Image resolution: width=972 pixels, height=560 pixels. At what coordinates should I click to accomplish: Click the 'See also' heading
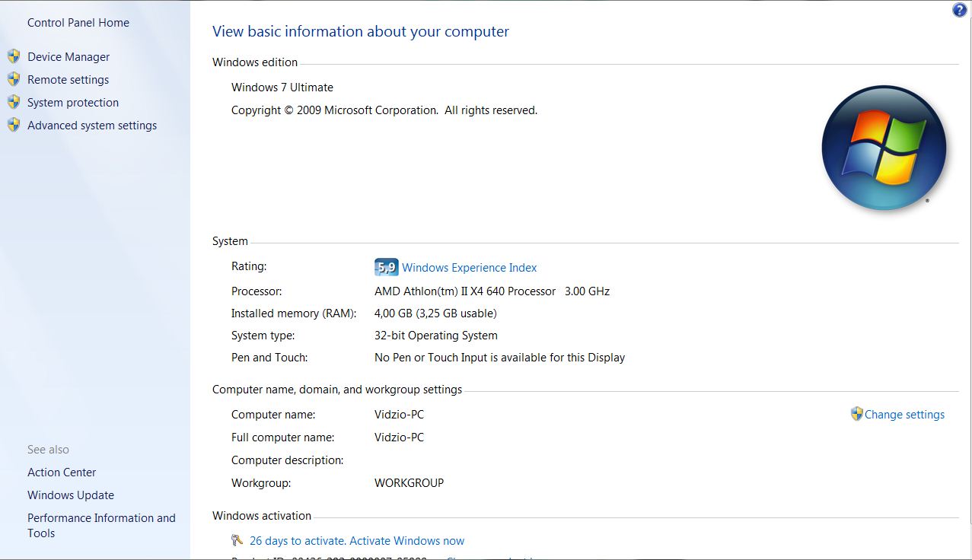48,450
